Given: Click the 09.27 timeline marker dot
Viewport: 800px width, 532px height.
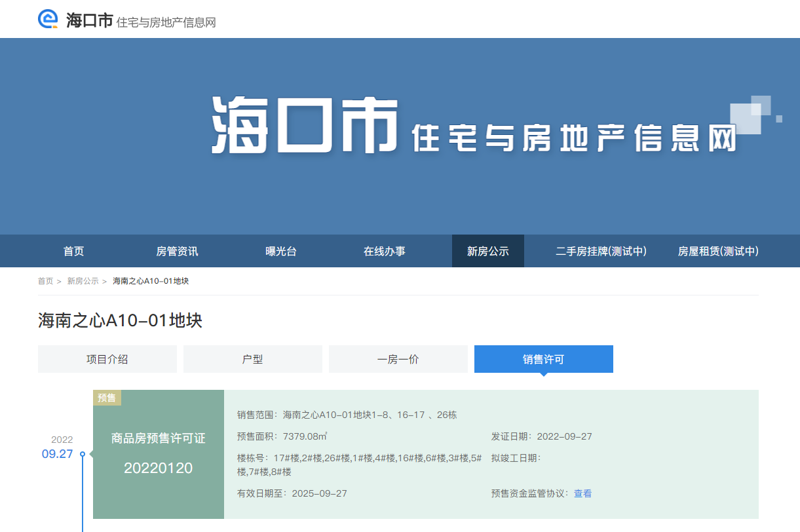Looking at the screenshot, I should (83, 454).
